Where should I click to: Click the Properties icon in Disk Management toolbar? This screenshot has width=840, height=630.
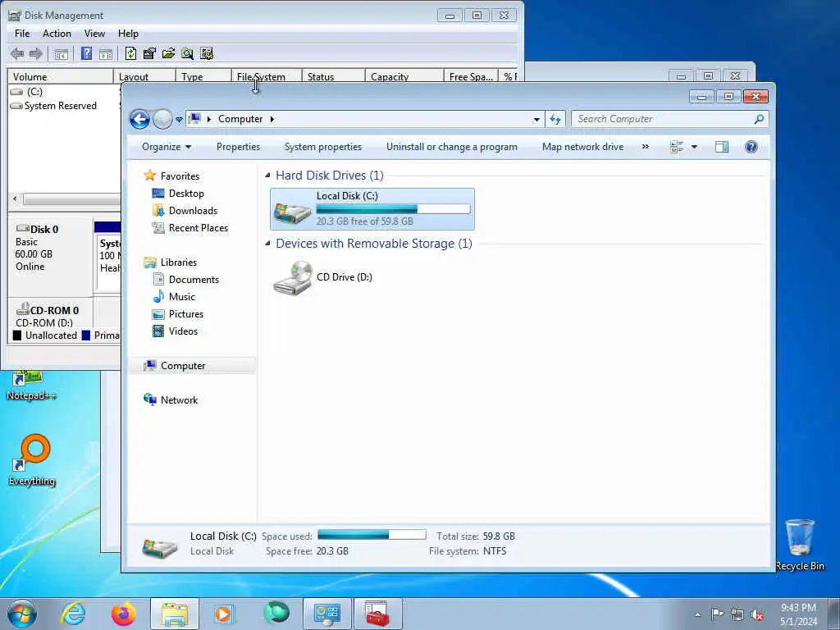[149, 53]
